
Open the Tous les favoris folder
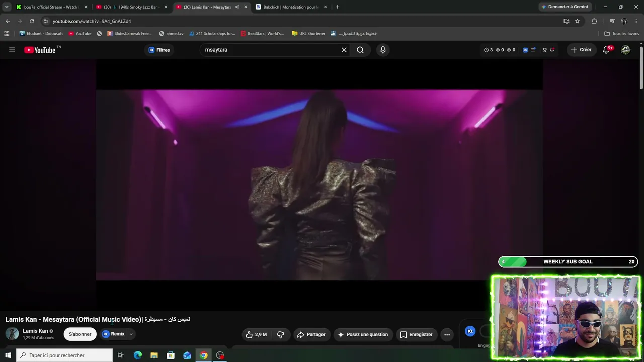[x=622, y=34]
